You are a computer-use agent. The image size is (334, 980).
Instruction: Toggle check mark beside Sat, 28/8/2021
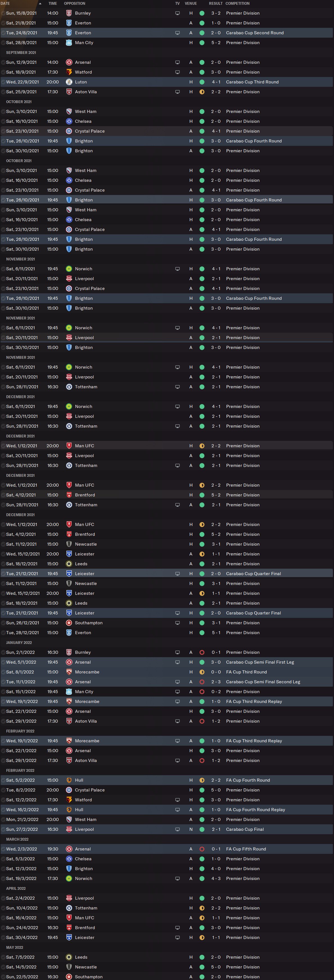(x=3, y=43)
